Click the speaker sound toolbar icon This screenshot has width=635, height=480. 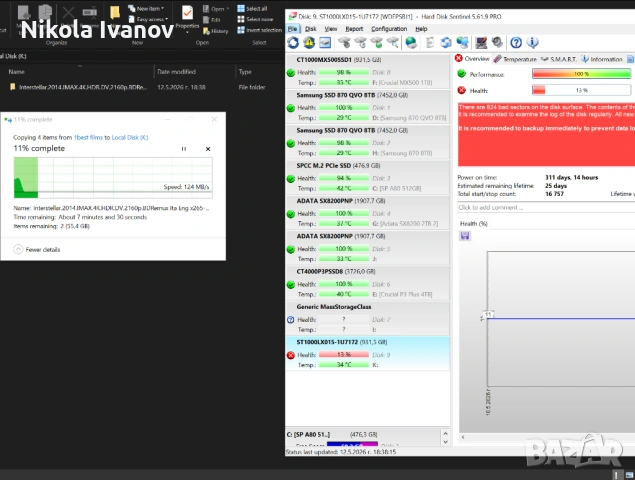pyautogui.click(x=497, y=43)
